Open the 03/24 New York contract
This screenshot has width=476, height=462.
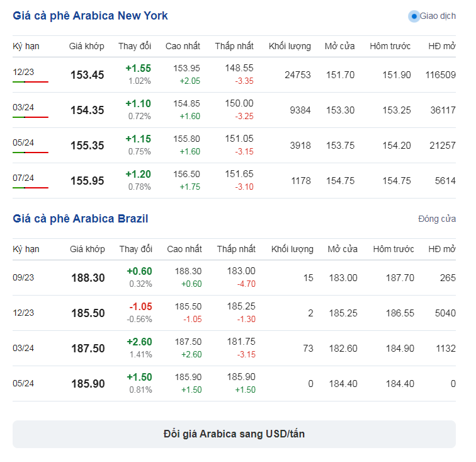click(x=23, y=107)
